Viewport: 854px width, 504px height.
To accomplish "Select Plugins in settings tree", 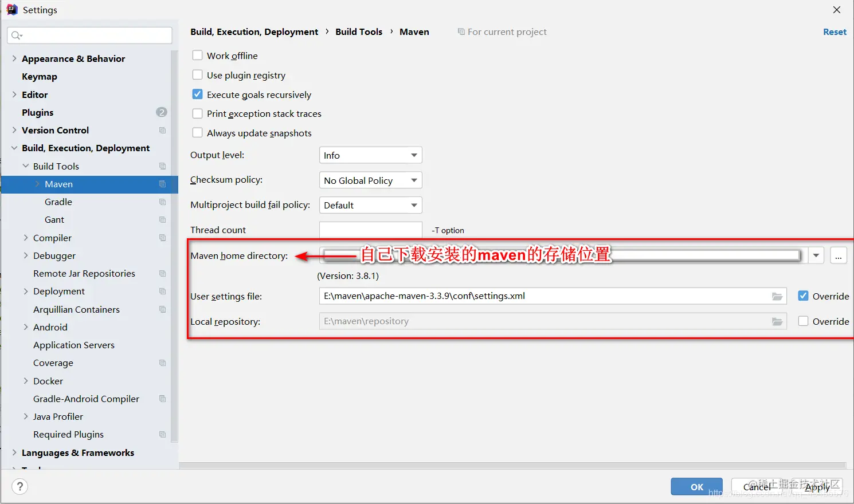I will point(38,113).
